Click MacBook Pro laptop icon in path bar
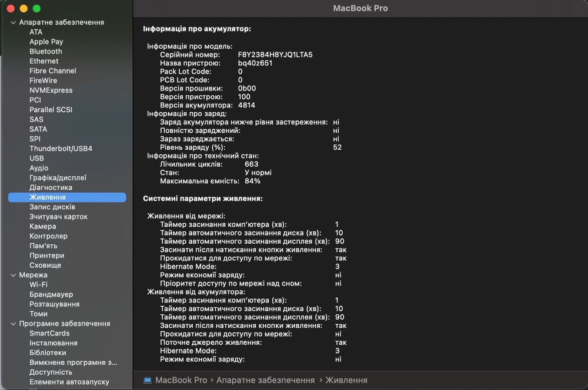This screenshot has height=390, width=588. 148,381
